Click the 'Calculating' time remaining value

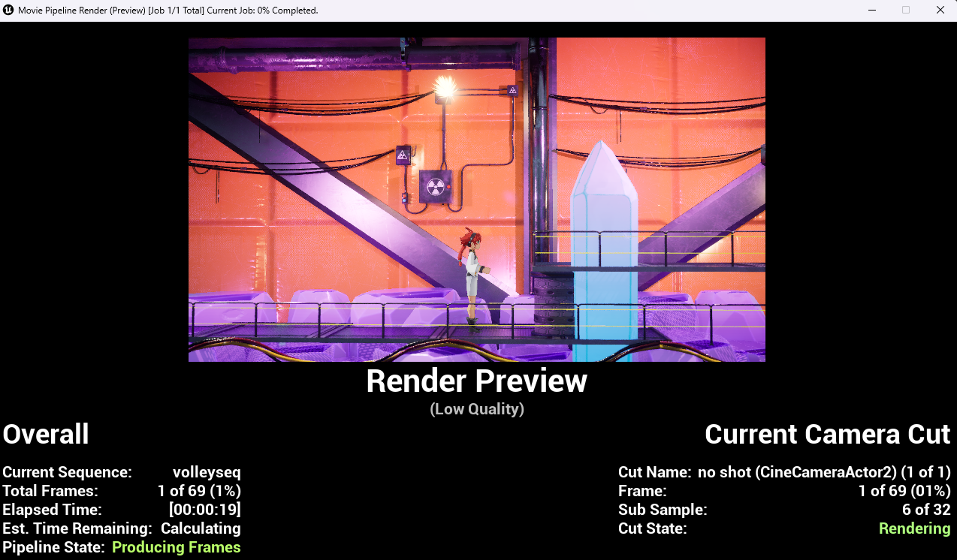(201, 528)
